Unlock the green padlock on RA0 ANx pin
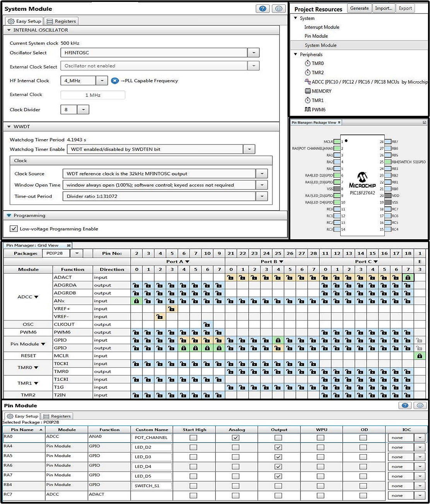 [x=136, y=301]
